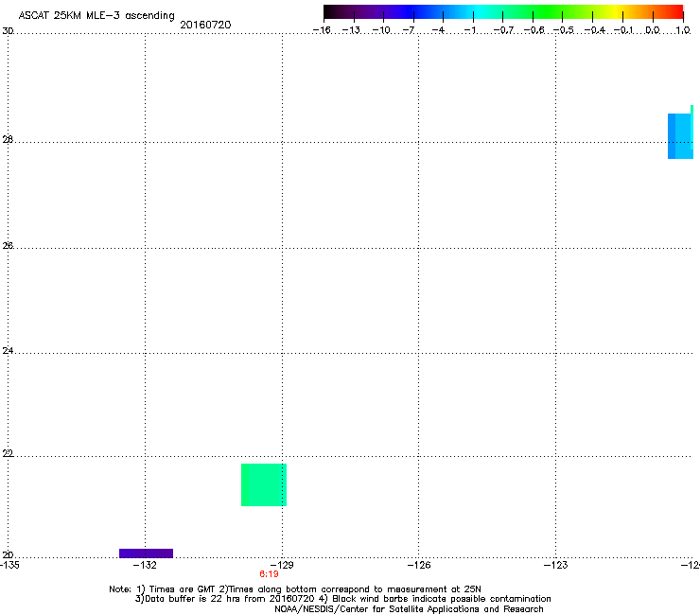
Task: Click the -10 color scale label
Action: (381, 30)
